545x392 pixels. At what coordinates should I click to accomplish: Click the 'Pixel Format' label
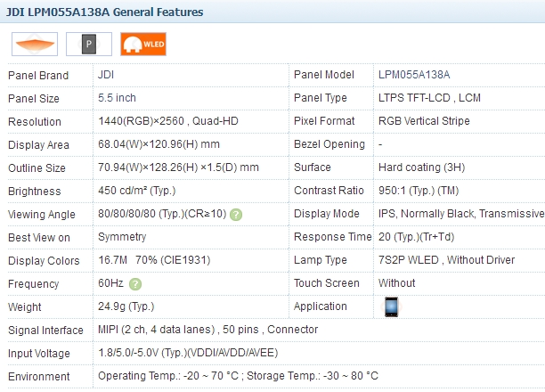tap(324, 121)
